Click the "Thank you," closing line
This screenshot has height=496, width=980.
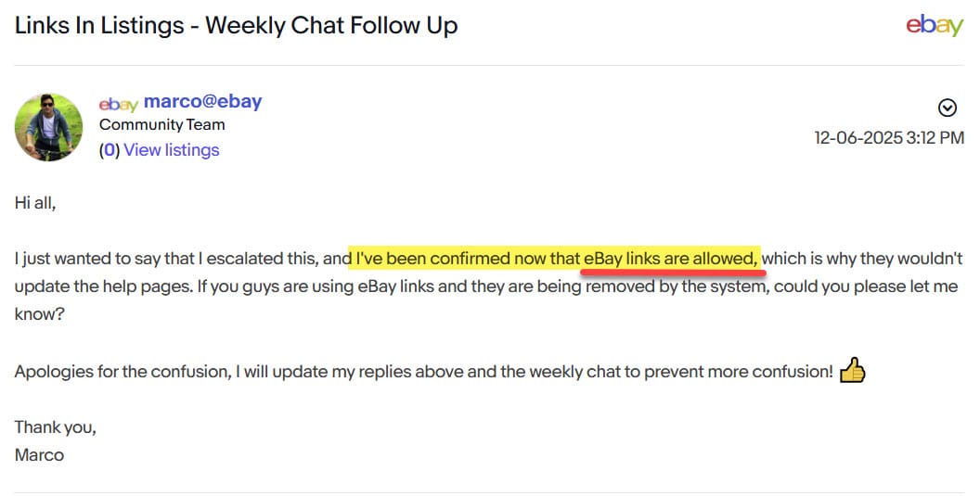[x=55, y=427]
